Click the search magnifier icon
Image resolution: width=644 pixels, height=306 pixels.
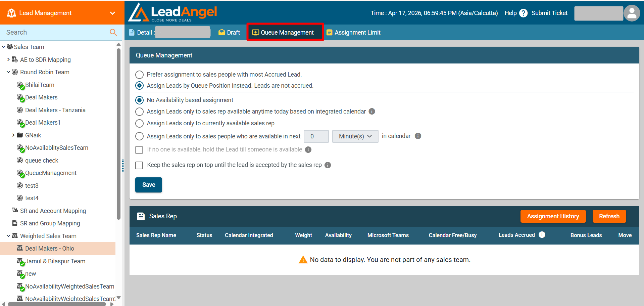(113, 32)
